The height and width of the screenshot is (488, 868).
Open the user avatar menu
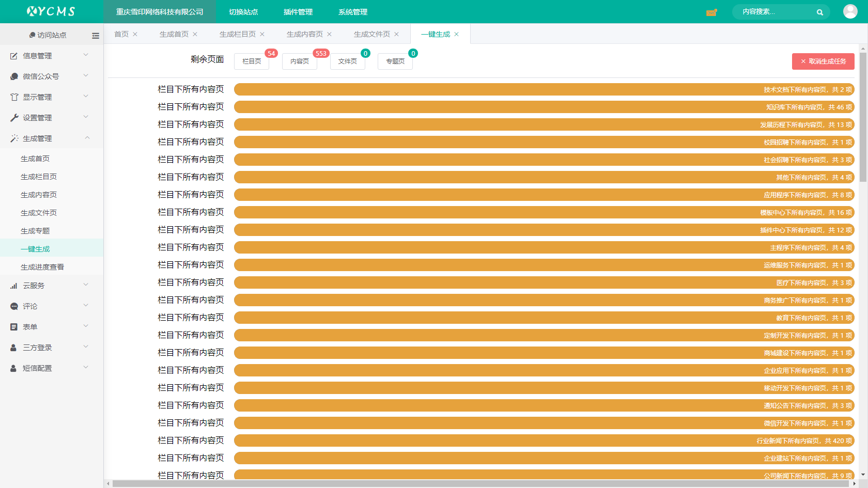click(850, 11)
